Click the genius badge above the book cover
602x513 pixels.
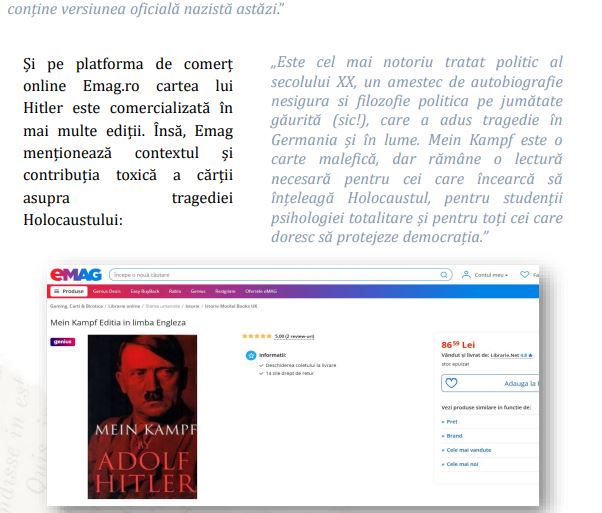[x=62, y=342]
